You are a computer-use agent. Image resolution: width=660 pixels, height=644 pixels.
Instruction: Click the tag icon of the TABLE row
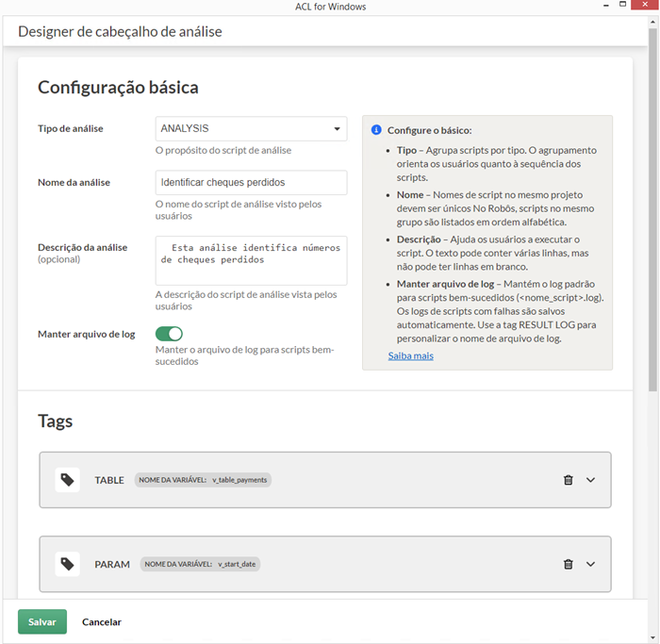click(67, 480)
